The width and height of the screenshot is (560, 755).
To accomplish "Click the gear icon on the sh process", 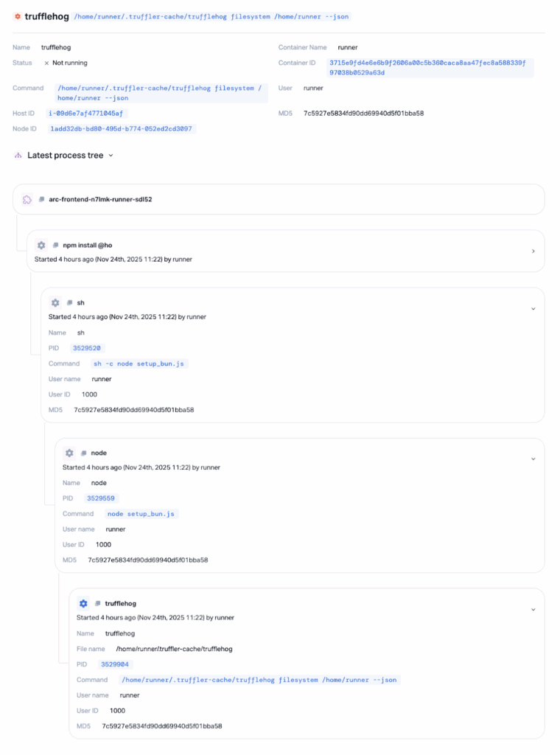I will 55,302.
